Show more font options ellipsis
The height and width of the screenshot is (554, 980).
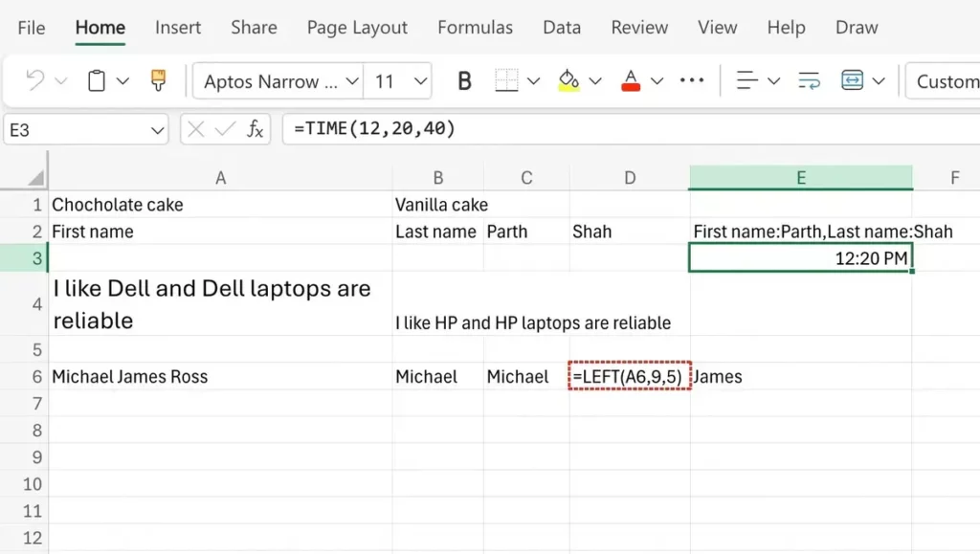click(x=692, y=80)
